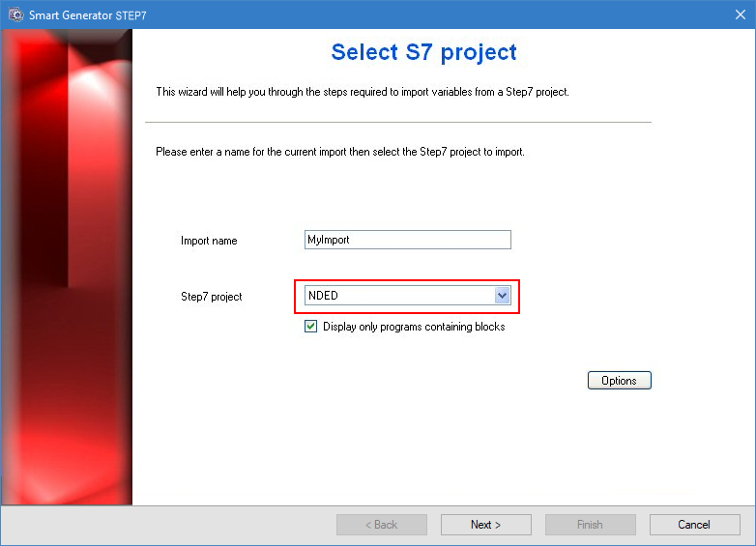
Task: Click the greyed-out < Back button
Action: coord(381,525)
